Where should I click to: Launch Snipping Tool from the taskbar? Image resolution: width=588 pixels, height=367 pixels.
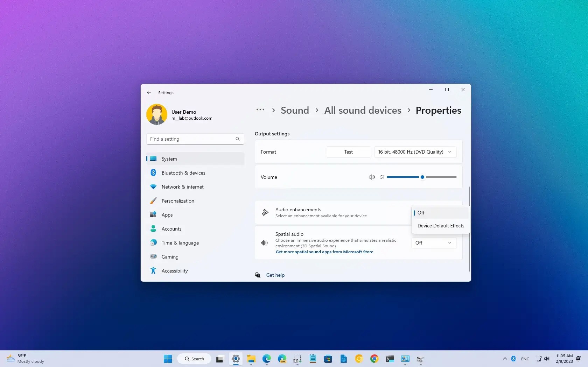pos(297,359)
